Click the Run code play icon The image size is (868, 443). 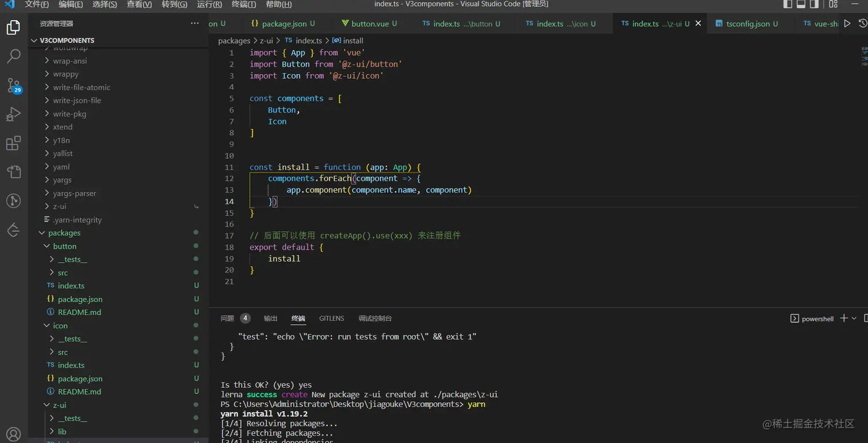point(847,24)
